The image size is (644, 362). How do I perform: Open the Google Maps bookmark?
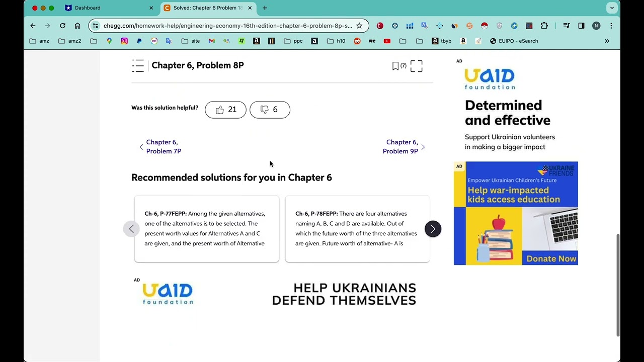tap(109, 41)
